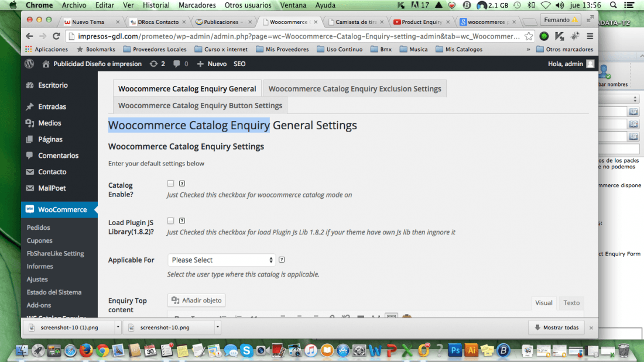This screenshot has height=362, width=644.
Task: Open the Time Machine menu bar icon
Action: (517, 5)
